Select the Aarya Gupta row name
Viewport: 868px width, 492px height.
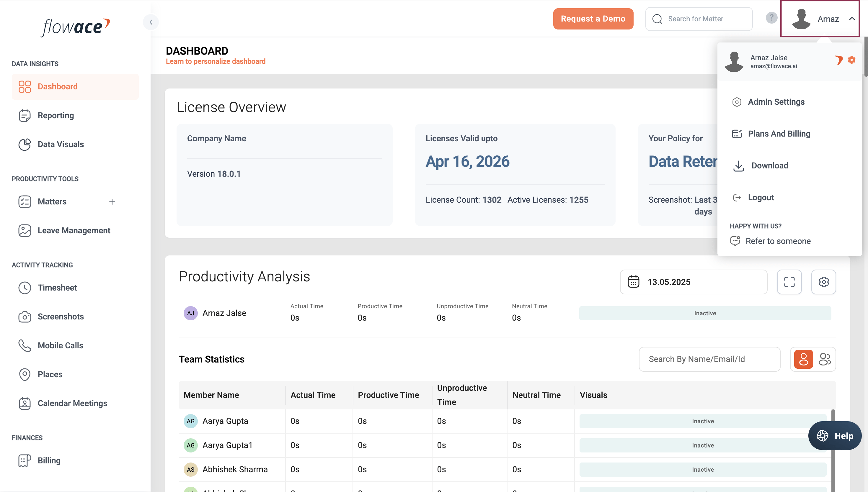pyautogui.click(x=225, y=422)
